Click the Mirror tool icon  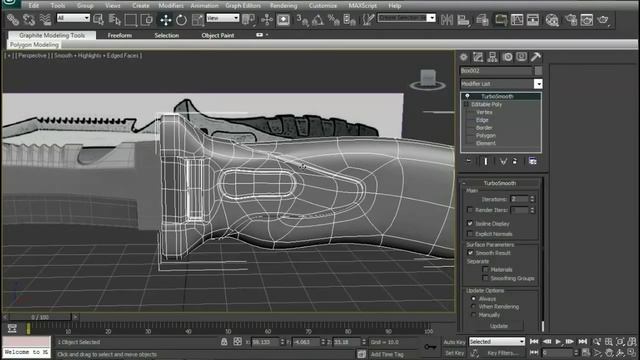(x=447, y=19)
